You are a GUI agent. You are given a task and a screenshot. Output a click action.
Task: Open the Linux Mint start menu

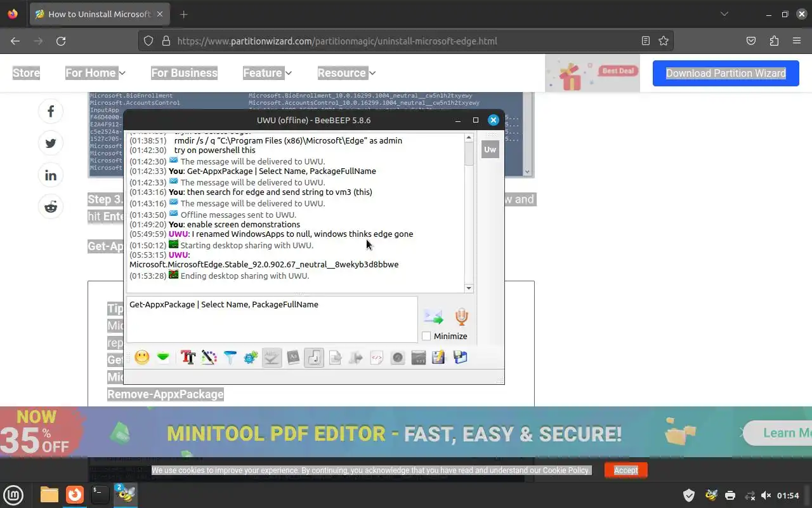pos(13,495)
